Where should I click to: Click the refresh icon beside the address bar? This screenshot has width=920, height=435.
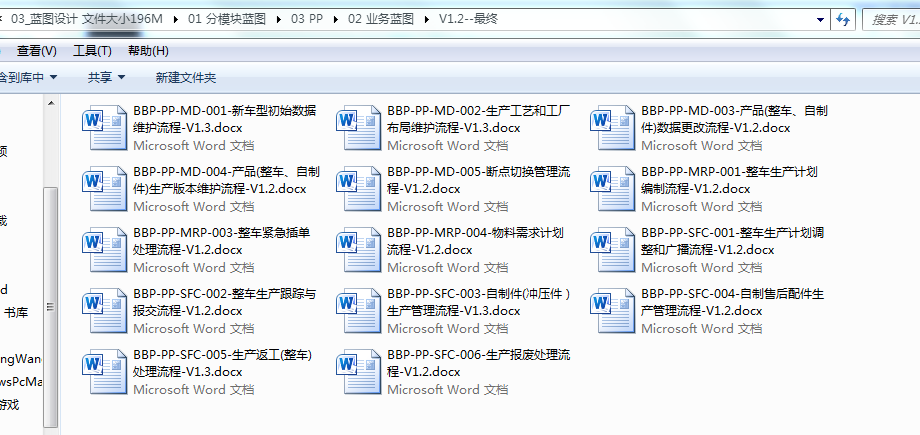(842, 19)
